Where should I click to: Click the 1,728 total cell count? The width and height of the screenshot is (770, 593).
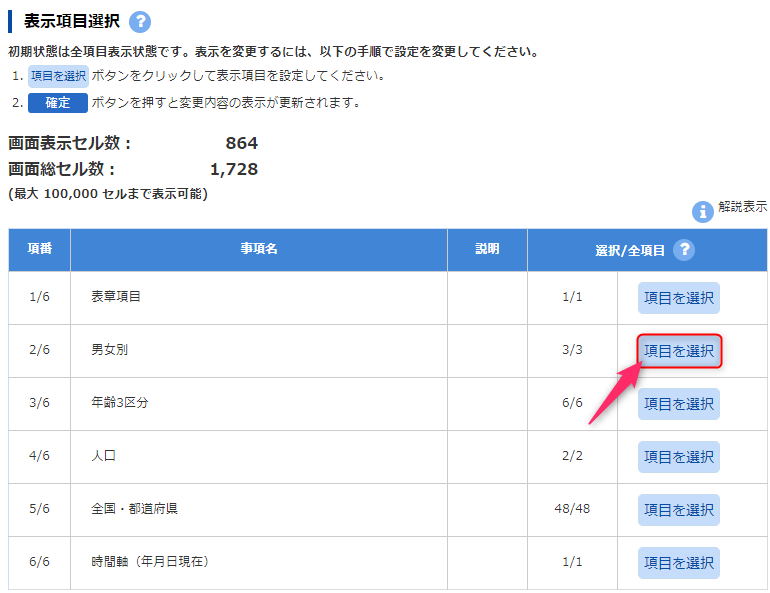tap(234, 169)
